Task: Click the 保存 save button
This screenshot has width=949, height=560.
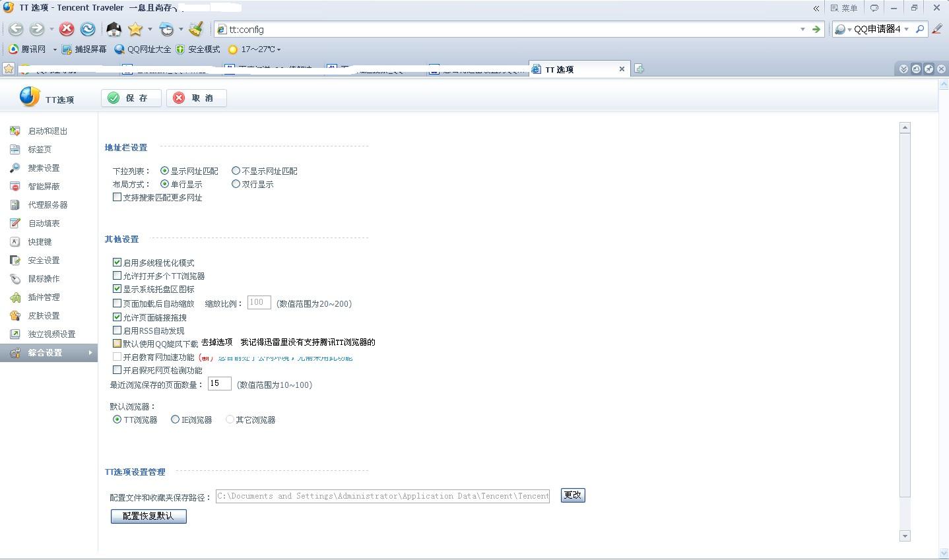Action: [131, 98]
